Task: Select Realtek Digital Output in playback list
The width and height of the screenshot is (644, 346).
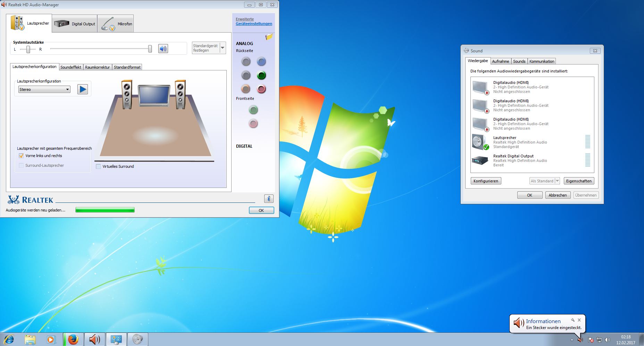Action: click(532, 161)
